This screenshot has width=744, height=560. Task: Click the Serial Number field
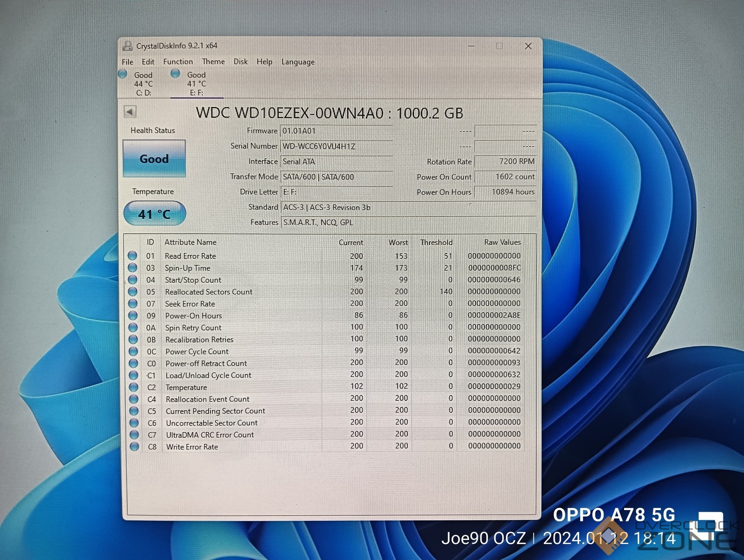tap(336, 147)
